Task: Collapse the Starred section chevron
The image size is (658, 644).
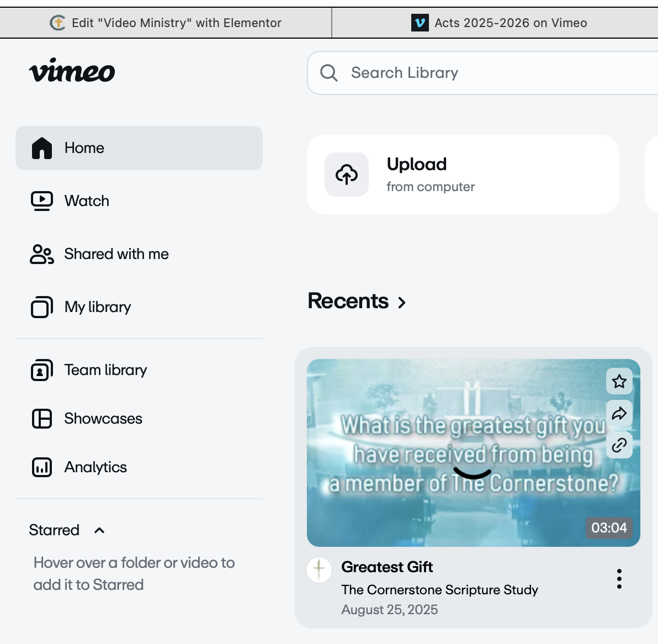Action: click(x=99, y=530)
